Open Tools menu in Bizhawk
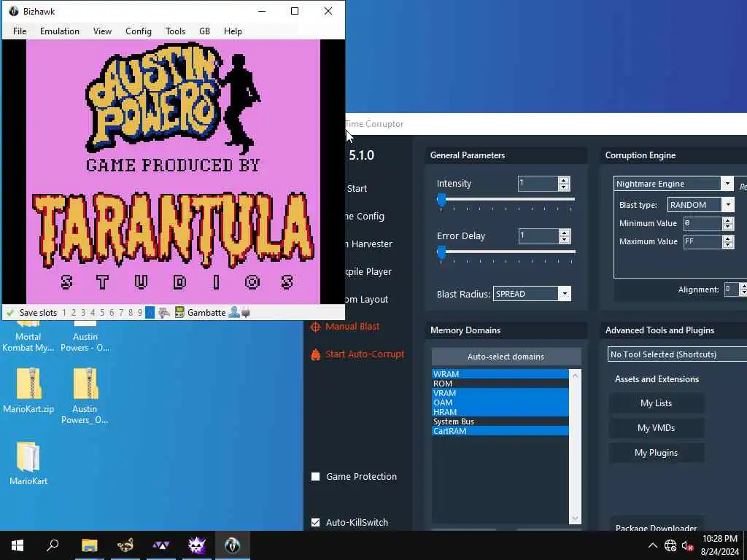 [x=175, y=31]
